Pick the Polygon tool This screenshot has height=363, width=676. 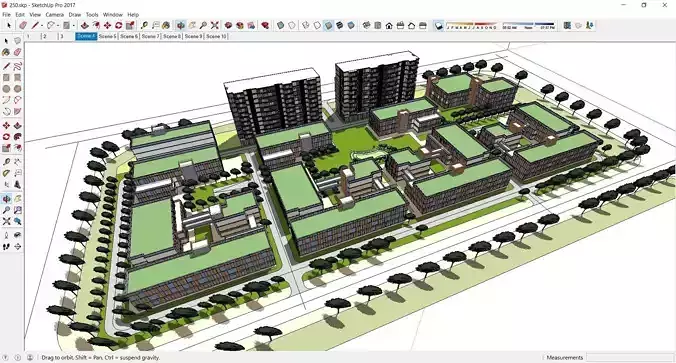click(17, 89)
